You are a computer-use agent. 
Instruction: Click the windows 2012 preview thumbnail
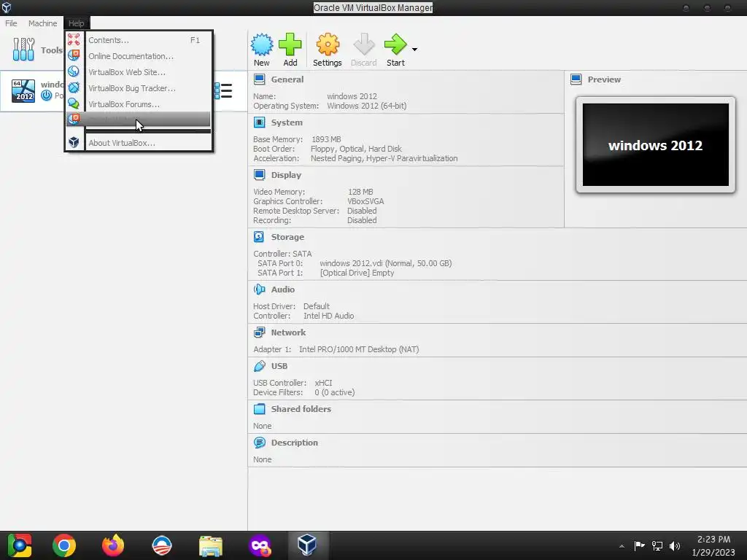pyautogui.click(x=656, y=145)
